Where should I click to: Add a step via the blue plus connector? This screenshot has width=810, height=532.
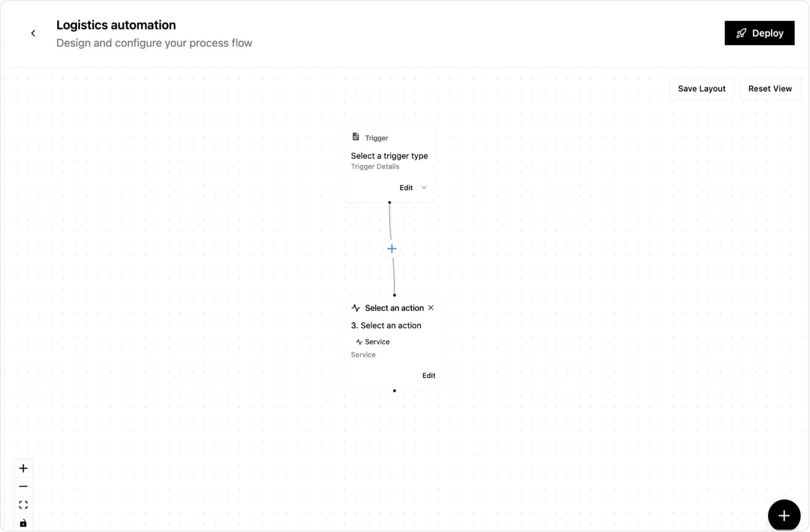(x=392, y=249)
